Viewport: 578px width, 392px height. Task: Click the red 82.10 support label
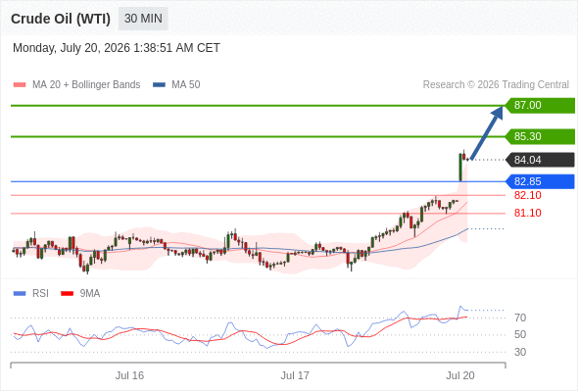[x=527, y=195]
